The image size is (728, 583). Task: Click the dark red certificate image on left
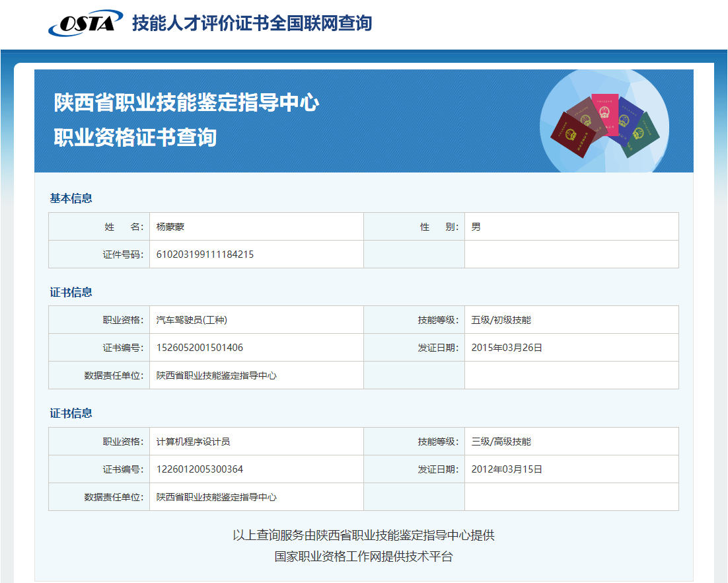click(571, 136)
